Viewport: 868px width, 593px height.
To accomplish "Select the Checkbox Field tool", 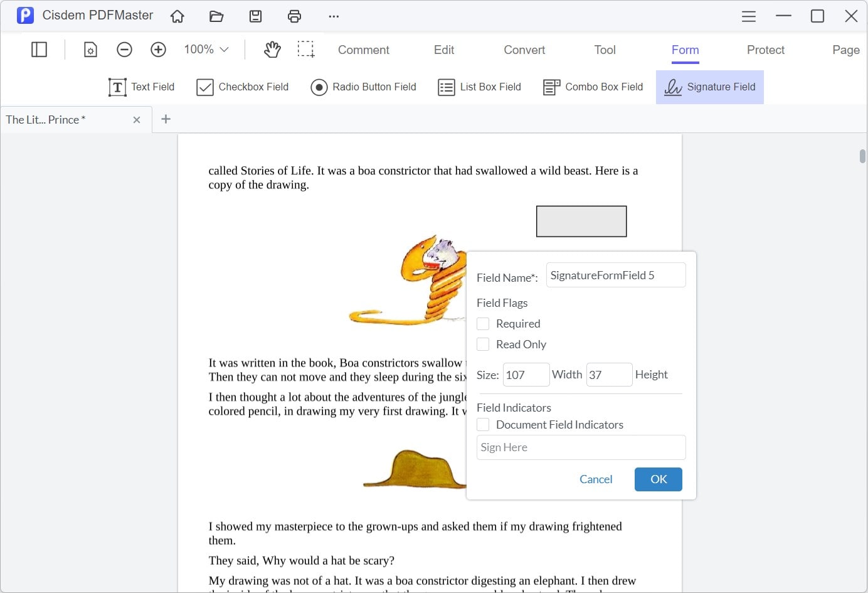I will (x=242, y=87).
